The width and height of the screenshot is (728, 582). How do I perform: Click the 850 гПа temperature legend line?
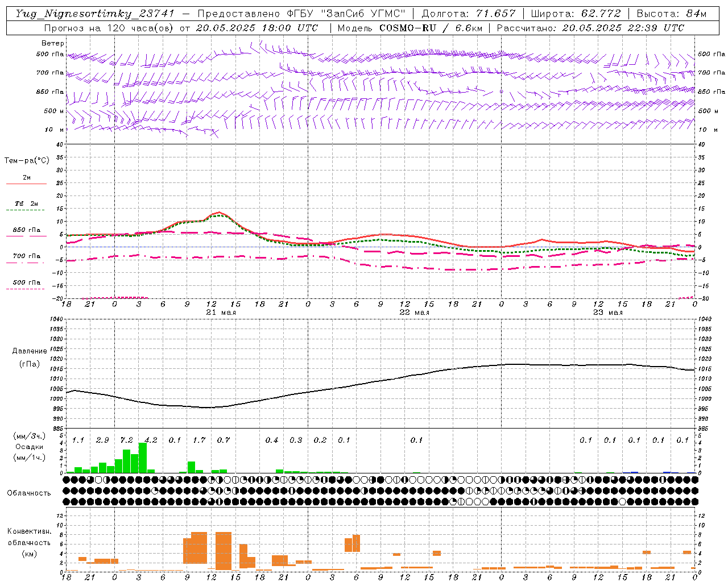(x=26, y=236)
